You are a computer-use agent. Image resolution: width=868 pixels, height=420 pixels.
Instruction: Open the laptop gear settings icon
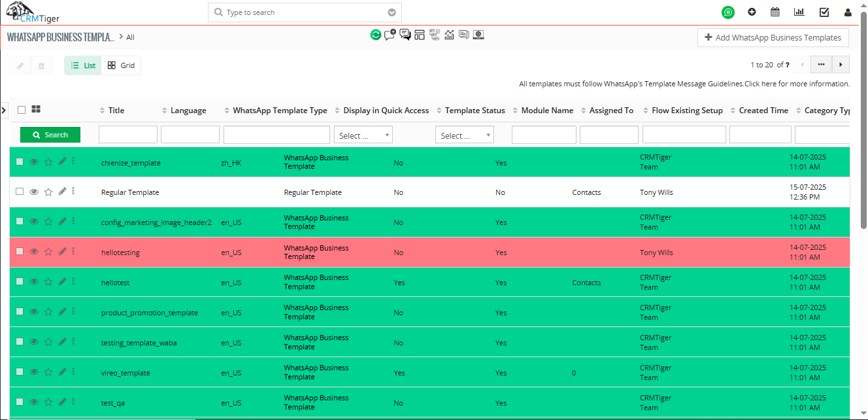478,35
